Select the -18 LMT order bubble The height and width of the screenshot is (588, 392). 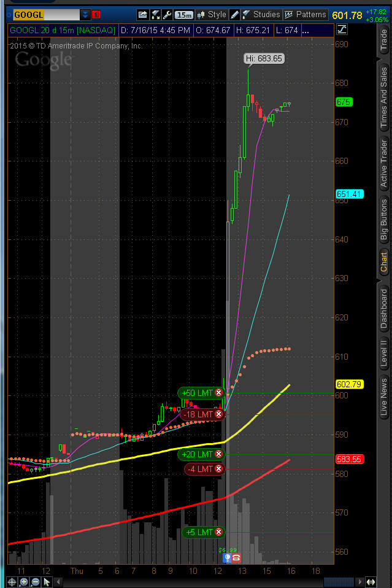point(202,414)
